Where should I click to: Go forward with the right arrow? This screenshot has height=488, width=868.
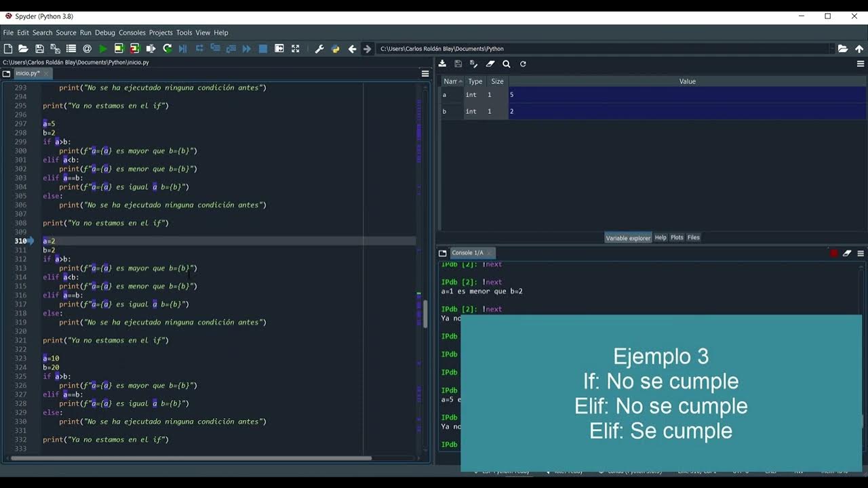368,49
